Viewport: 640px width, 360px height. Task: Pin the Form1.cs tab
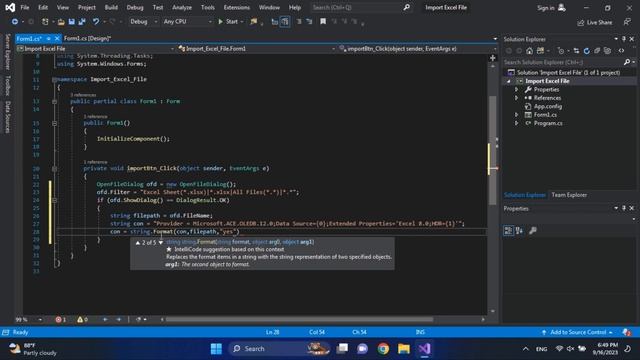coord(49,38)
